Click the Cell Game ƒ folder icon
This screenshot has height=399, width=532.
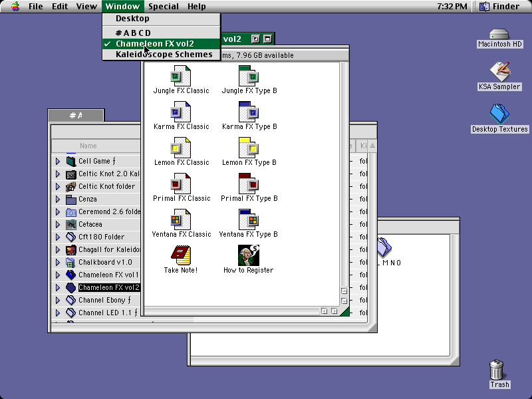(x=71, y=161)
